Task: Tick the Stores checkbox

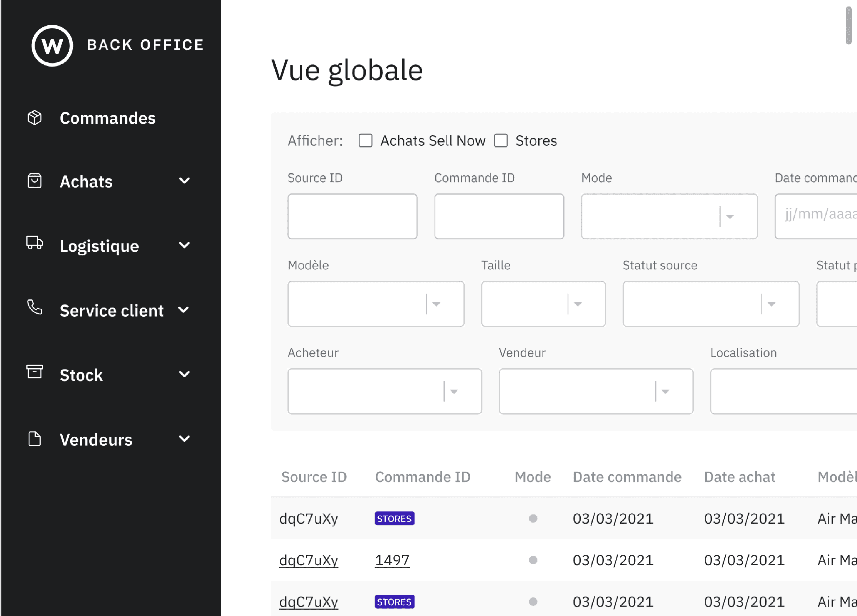Action: coord(501,140)
